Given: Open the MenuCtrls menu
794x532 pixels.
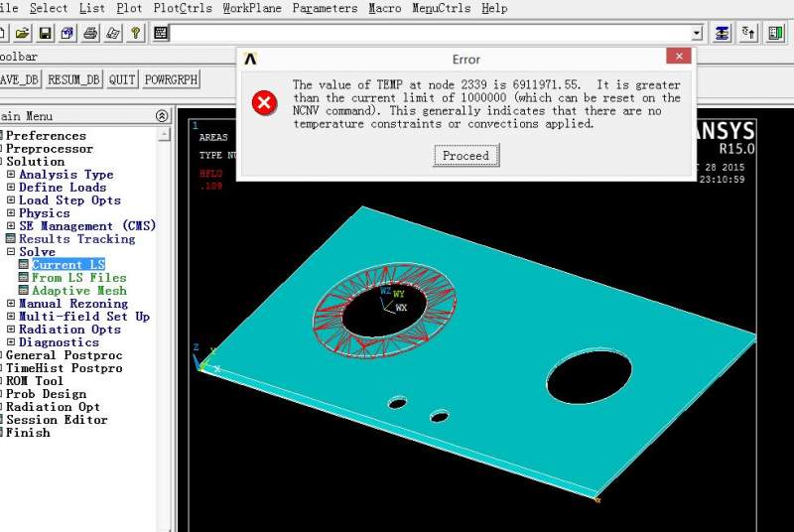Looking at the screenshot, I should pyautogui.click(x=441, y=8).
